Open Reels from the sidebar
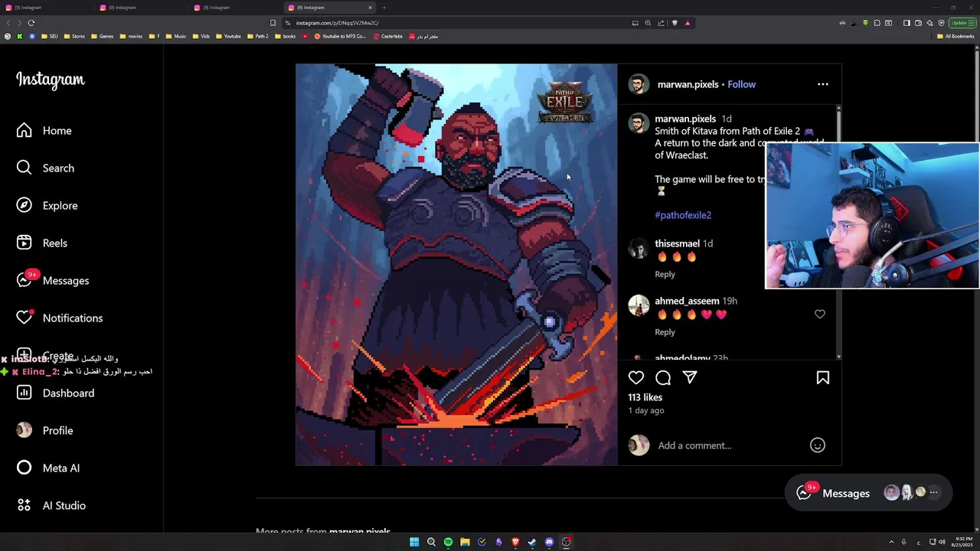This screenshot has width=980, height=551. click(x=41, y=243)
